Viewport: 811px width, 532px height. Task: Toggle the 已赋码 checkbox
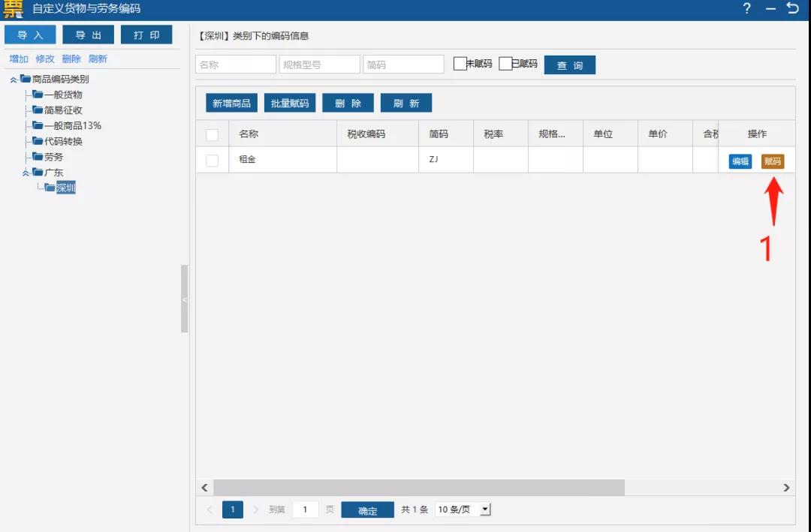pos(505,64)
